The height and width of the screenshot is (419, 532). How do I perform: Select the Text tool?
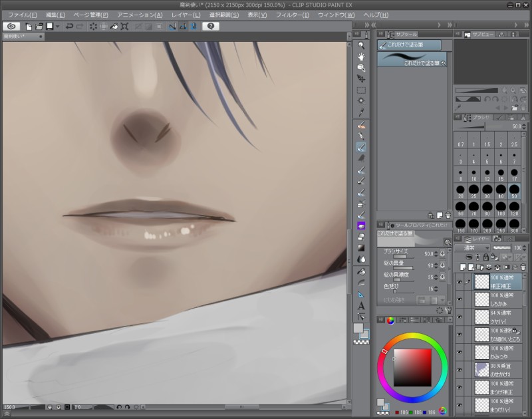(361, 306)
